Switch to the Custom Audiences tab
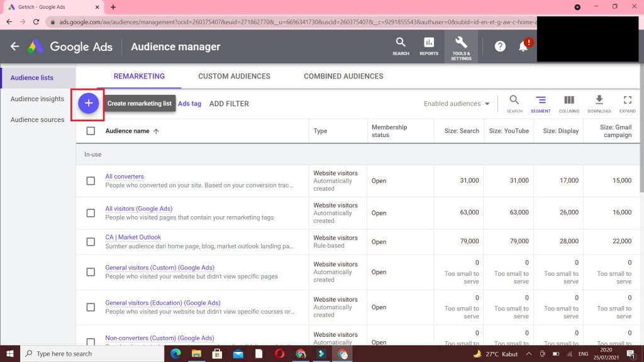 [x=234, y=77]
